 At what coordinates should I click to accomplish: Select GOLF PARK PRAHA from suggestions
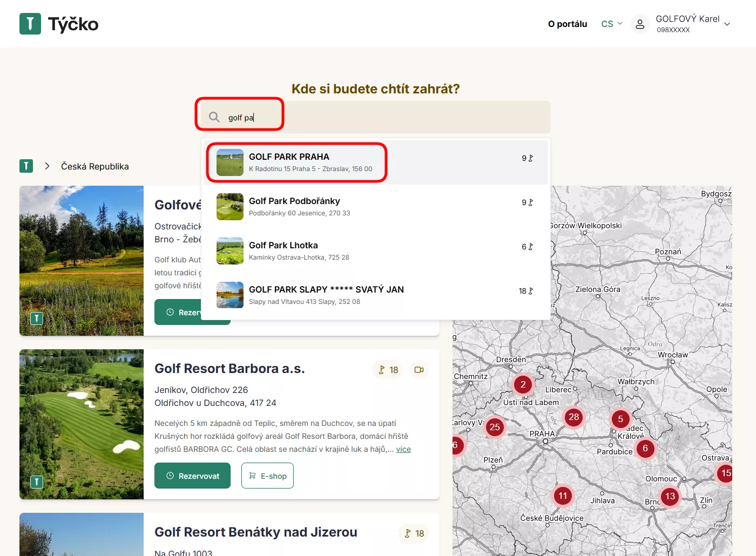(x=375, y=162)
